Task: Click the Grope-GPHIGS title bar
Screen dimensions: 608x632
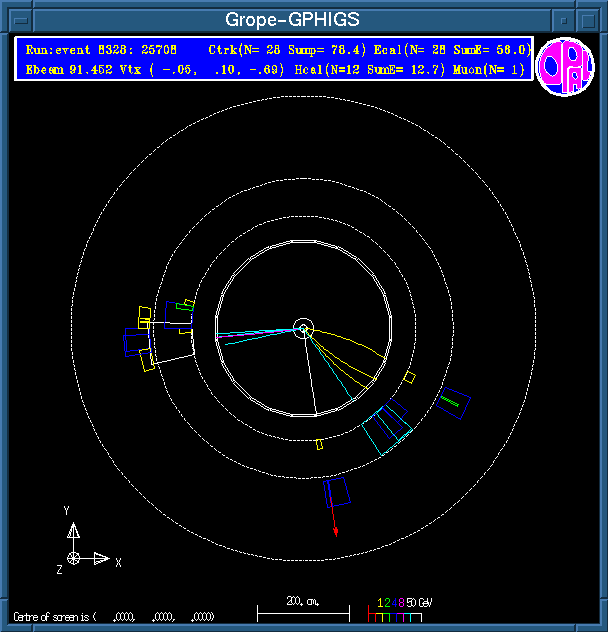Action: click(x=292, y=19)
